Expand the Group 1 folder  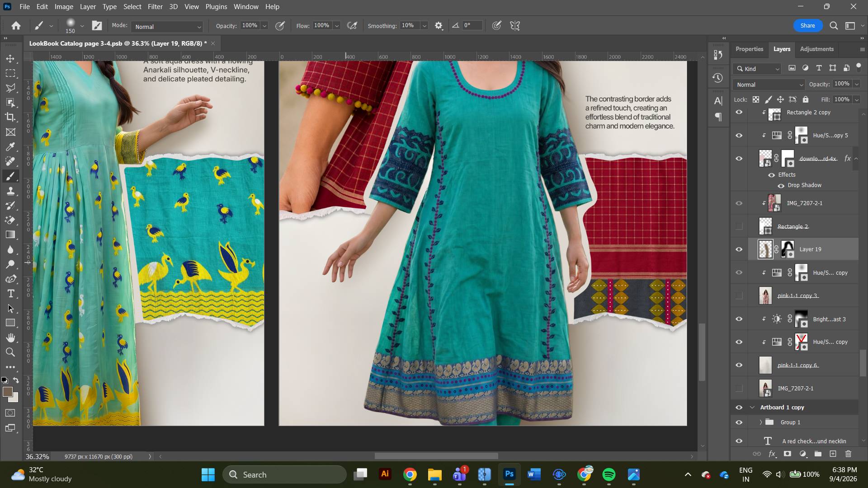(761, 422)
